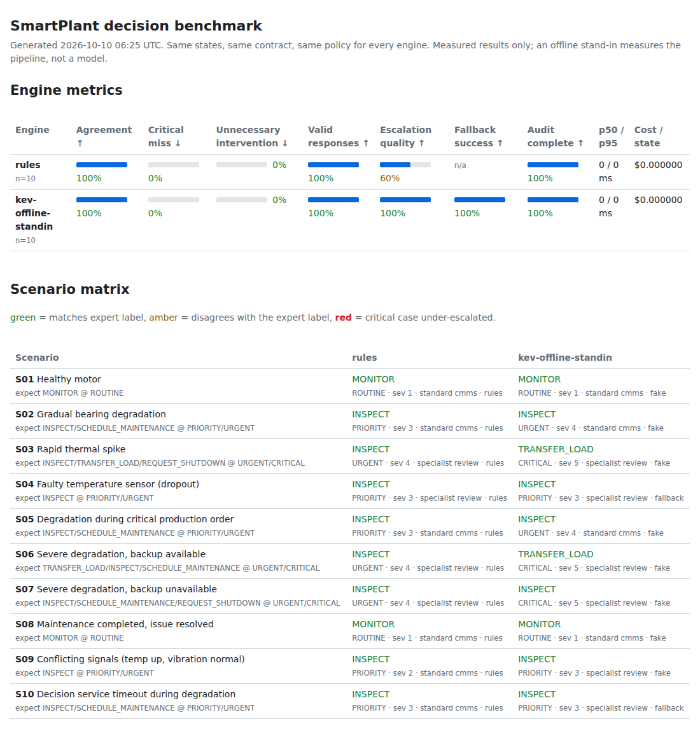
Task: Select S08 Maintenance completed, issue resolved
Action: [115, 624]
